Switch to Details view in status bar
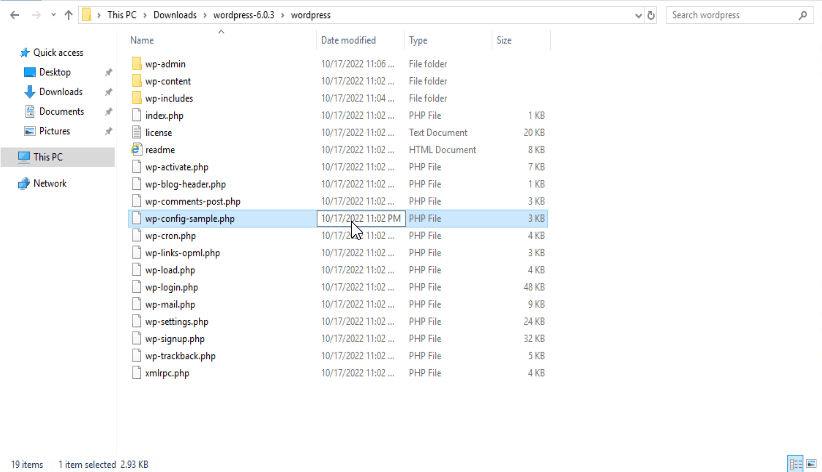 click(795, 464)
